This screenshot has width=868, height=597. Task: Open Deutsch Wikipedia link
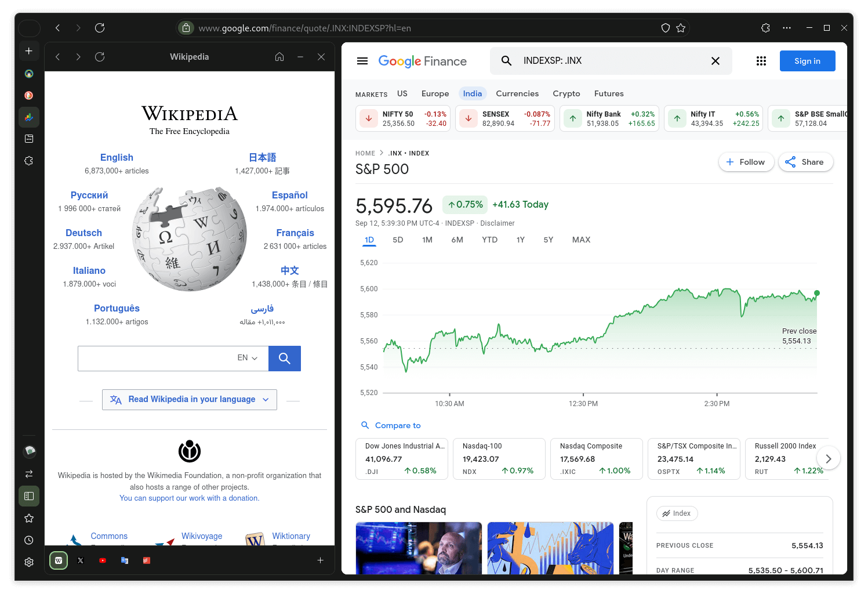83,233
